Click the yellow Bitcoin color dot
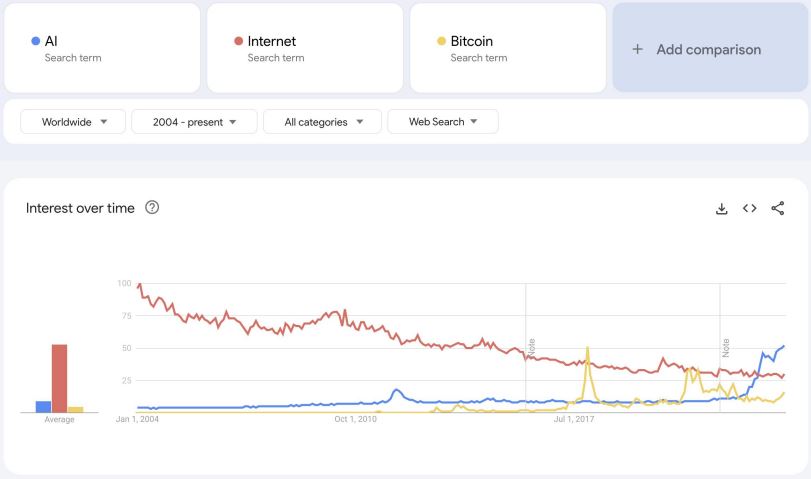The image size is (811, 479). pyautogui.click(x=441, y=41)
